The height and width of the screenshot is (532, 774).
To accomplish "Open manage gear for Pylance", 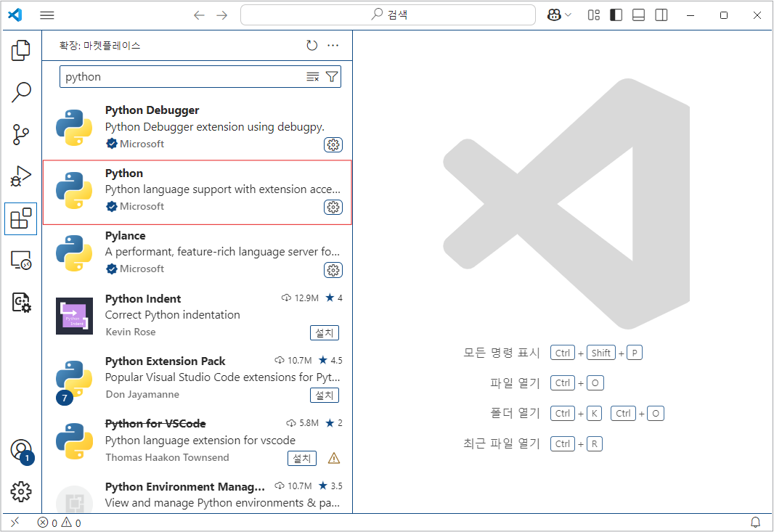I will tap(333, 270).
